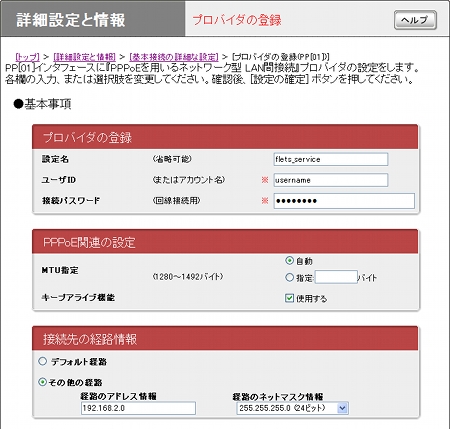Viewport: 450px width, 429px height.
Task: Select the デフォルト経路 radio button
Action: (x=43, y=361)
